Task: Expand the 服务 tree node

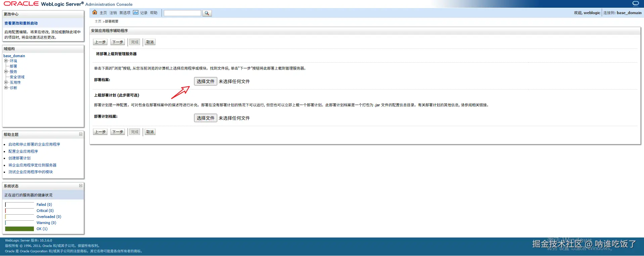Action: coord(6,72)
